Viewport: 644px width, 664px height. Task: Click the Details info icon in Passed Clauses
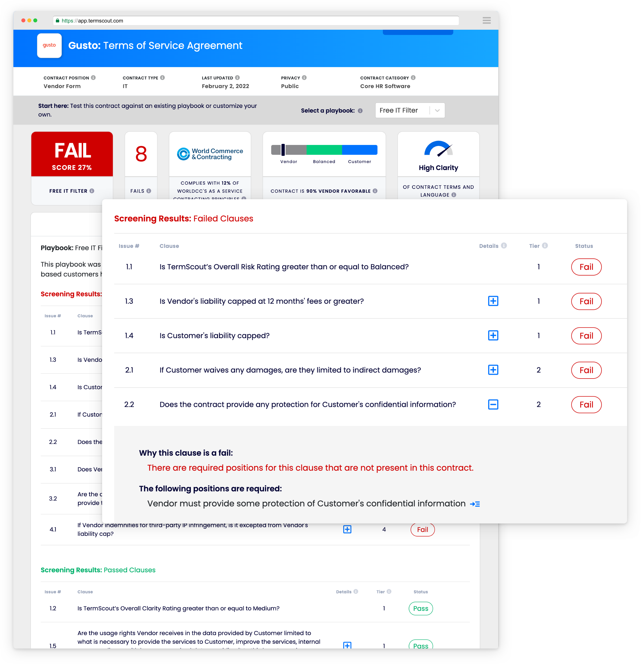click(356, 592)
